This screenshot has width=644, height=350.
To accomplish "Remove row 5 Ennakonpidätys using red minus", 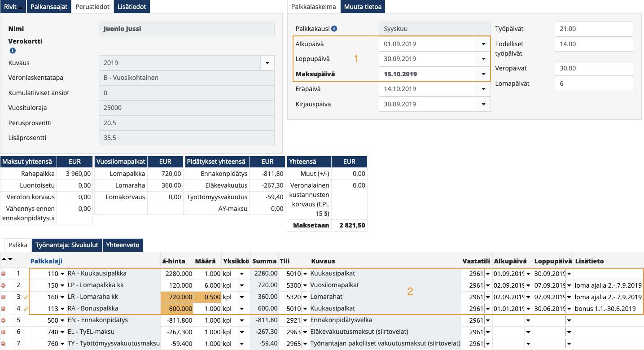I will tap(4, 320).
